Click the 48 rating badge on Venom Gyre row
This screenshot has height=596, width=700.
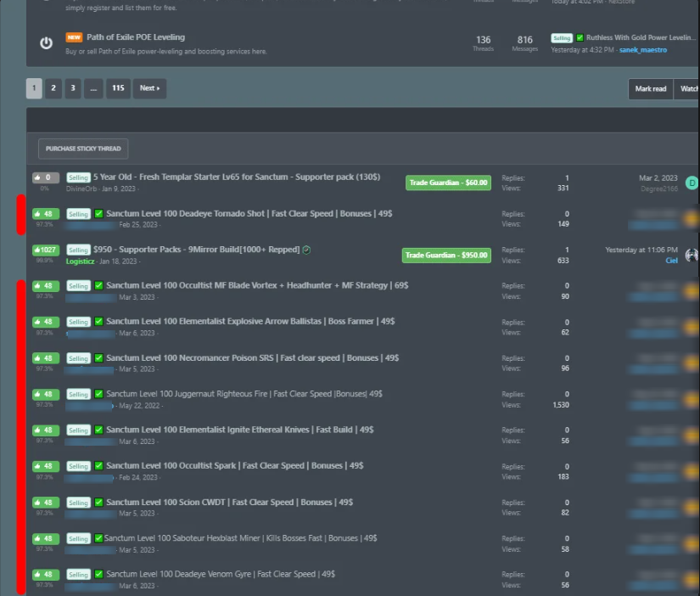click(x=46, y=574)
